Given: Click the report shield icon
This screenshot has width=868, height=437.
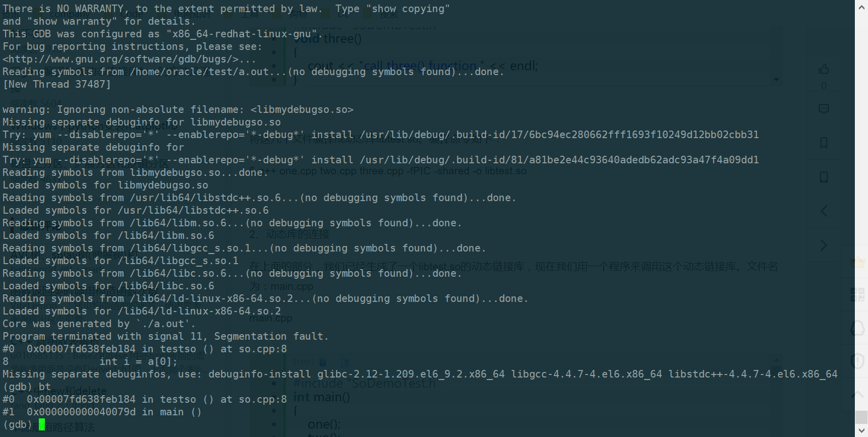Looking at the screenshot, I should 857,361.
